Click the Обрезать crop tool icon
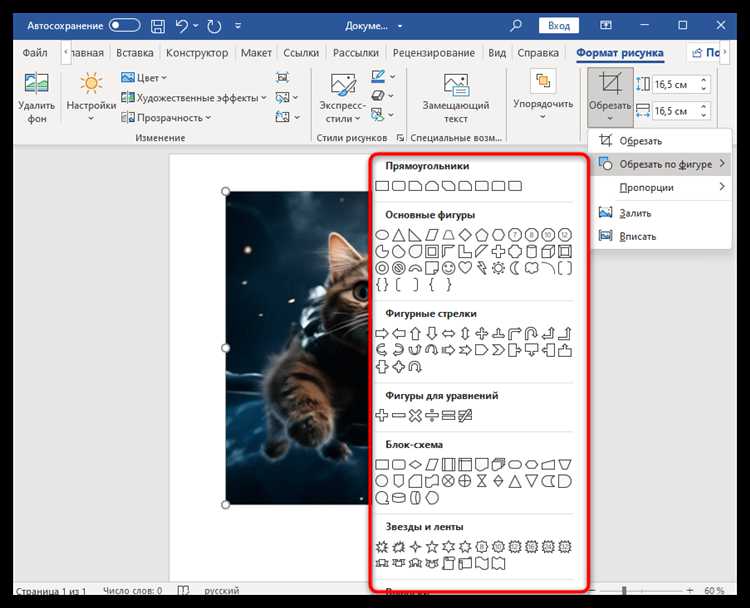Screen dimensions: 750x608 [610, 83]
